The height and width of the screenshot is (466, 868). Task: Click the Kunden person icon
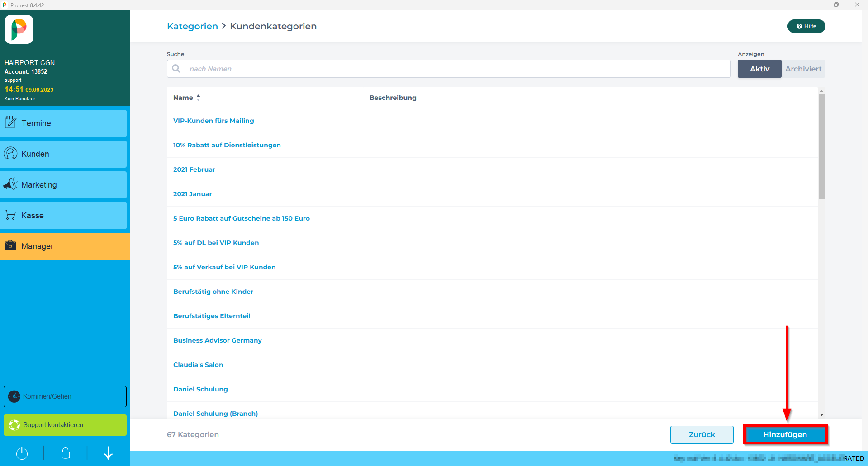pos(10,153)
